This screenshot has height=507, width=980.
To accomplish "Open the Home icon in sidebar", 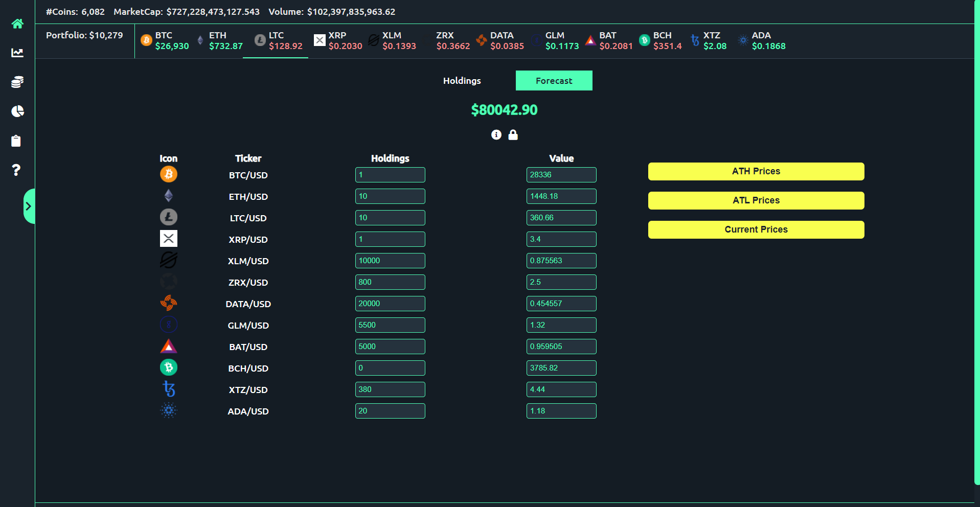I will point(17,24).
